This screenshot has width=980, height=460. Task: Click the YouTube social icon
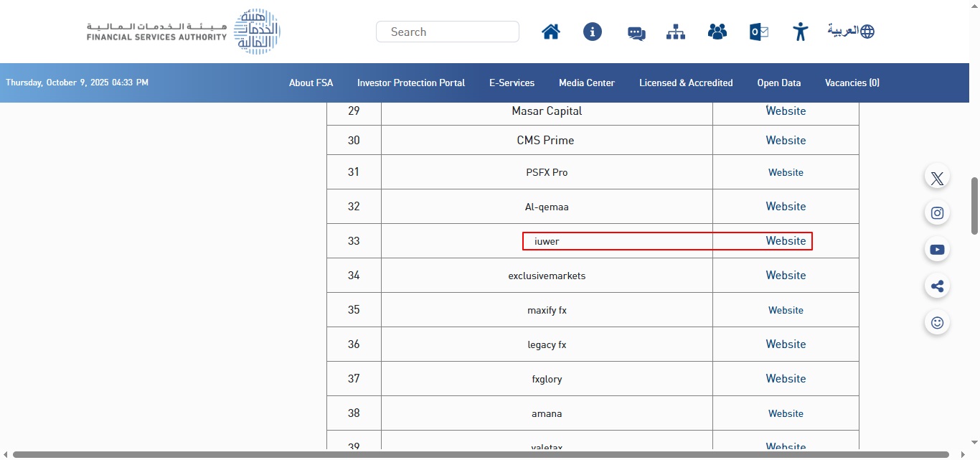pyautogui.click(x=937, y=250)
